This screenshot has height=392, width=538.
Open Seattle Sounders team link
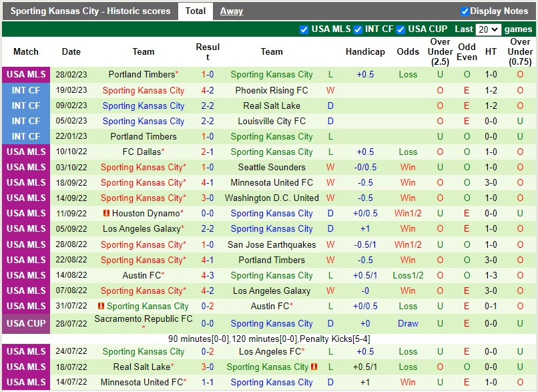click(272, 167)
